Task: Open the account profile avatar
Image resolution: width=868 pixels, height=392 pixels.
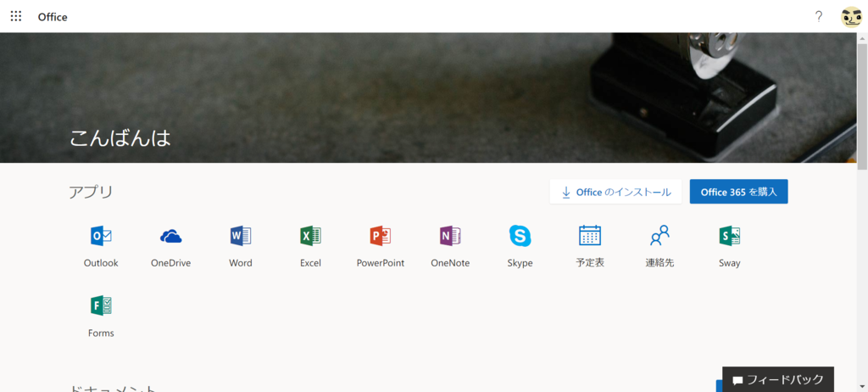Action: pyautogui.click(x=851, y=17)
